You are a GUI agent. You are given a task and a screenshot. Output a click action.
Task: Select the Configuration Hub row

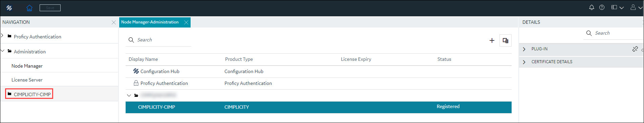[318, 72]
